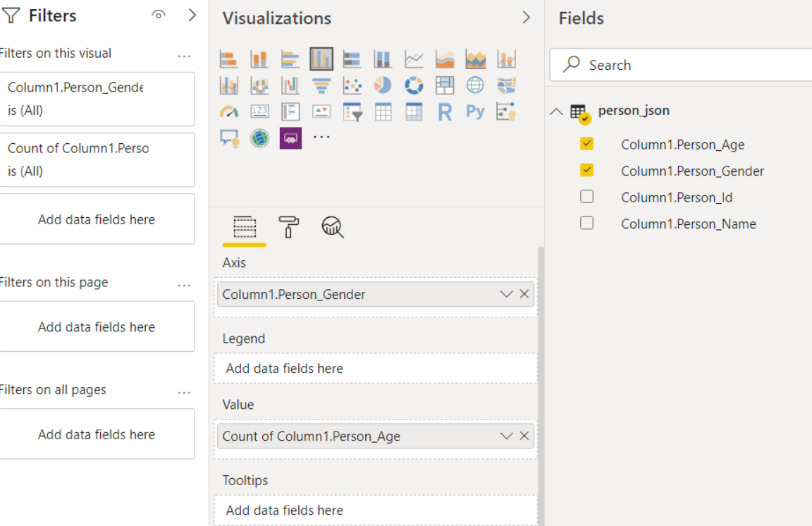The image size is (812, 526).
Task: Select the Card visual
Action: click(259, 111)
